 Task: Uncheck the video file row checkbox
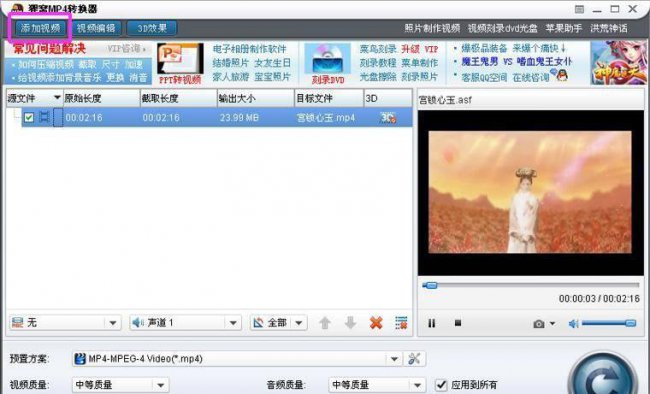(x=29, y=118)
